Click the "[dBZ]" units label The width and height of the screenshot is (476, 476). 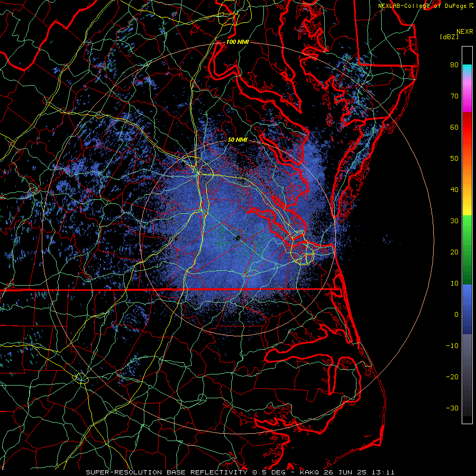(449, 36)
